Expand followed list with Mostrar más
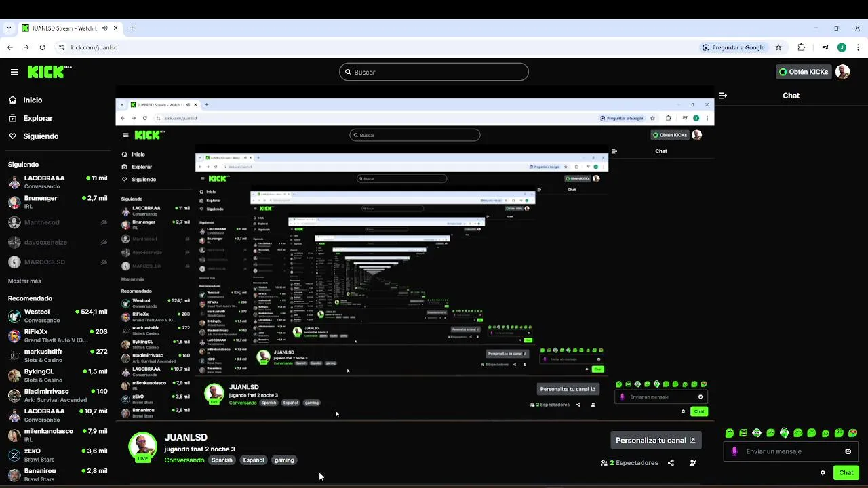 click(24, 281)
